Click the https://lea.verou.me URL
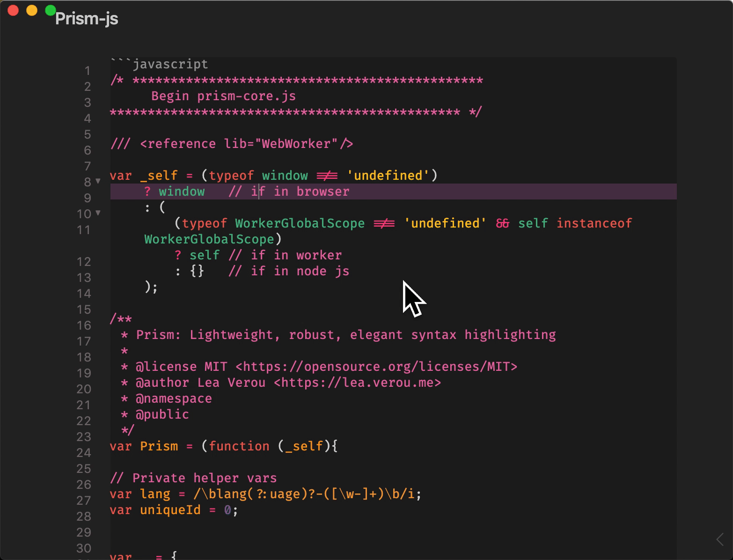The image size is (733, 560). (357, 383)
